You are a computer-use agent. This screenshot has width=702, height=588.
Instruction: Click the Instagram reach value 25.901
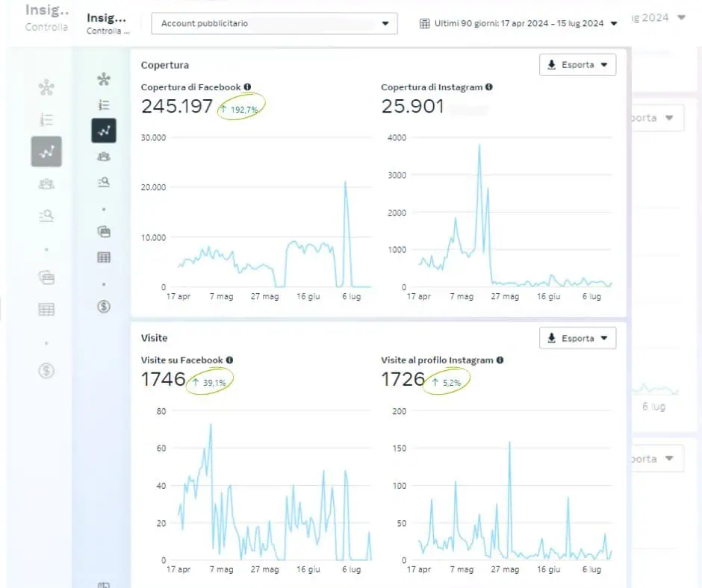(412, 107)
